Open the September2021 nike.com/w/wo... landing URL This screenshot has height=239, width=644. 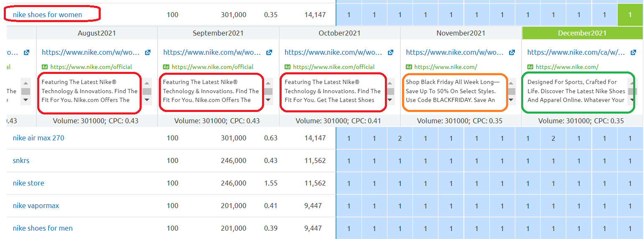pos(212,53)
